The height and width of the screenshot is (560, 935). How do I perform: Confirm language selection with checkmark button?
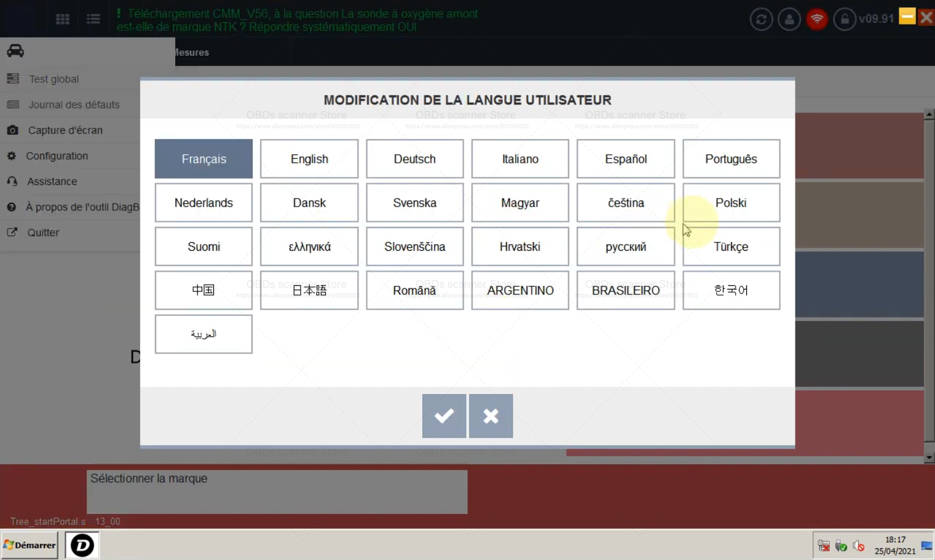tap(444, 416)
